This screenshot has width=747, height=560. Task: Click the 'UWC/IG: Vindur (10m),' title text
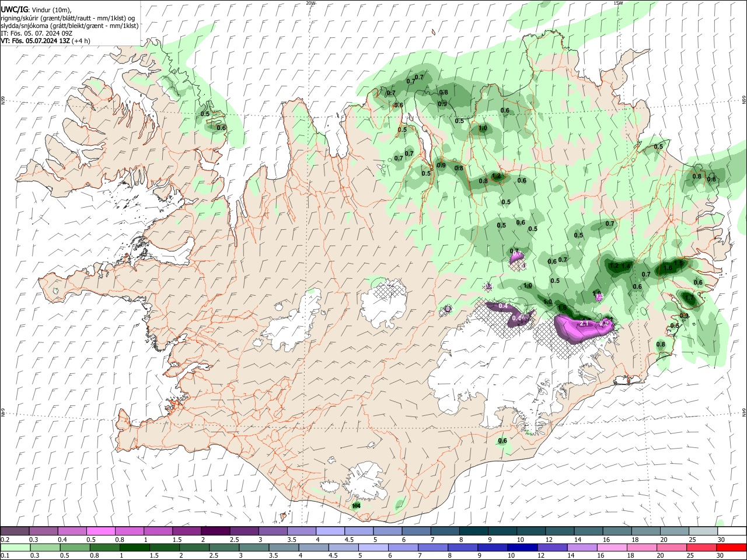pos(36,9)
